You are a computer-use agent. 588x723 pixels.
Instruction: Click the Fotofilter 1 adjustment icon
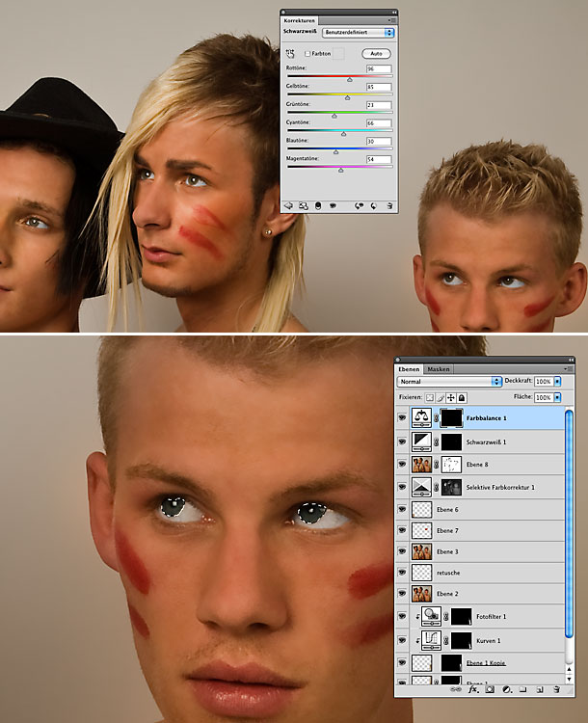click(x=431, y=617)
